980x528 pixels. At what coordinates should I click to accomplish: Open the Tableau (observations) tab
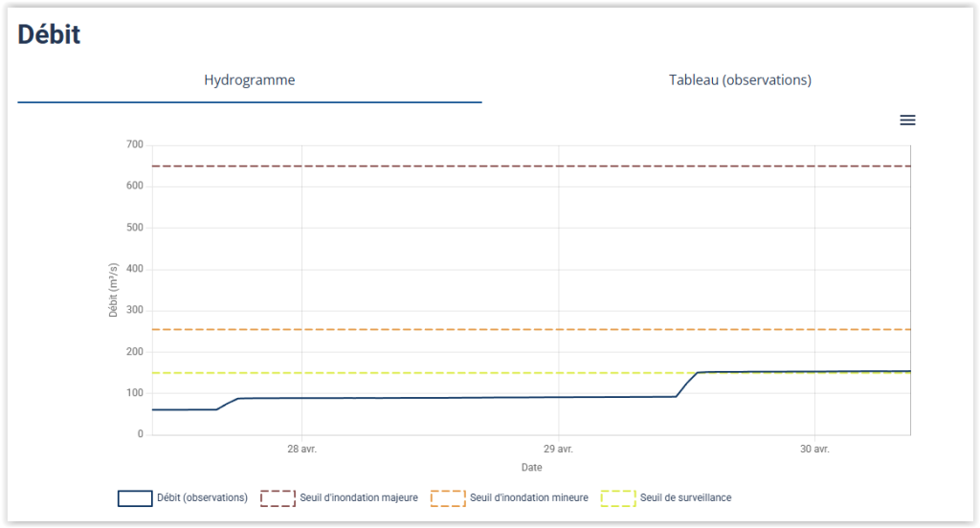click(740, 80)
